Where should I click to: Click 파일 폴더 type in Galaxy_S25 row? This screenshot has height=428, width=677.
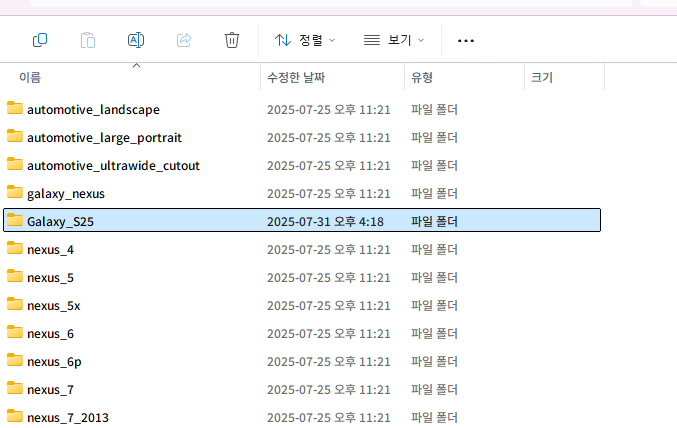click(x=434, y=222)
